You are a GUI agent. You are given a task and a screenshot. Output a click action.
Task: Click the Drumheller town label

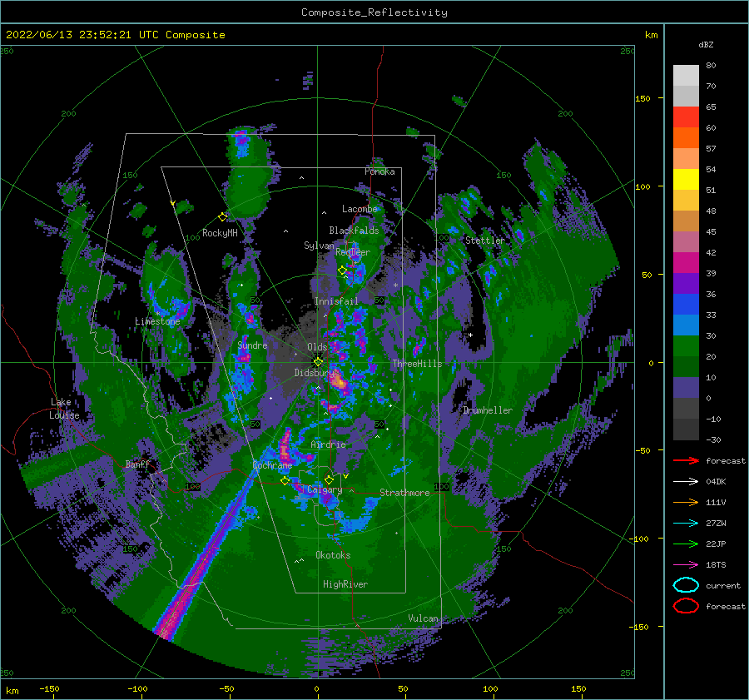pyautogui.click(x=488, y=410)
